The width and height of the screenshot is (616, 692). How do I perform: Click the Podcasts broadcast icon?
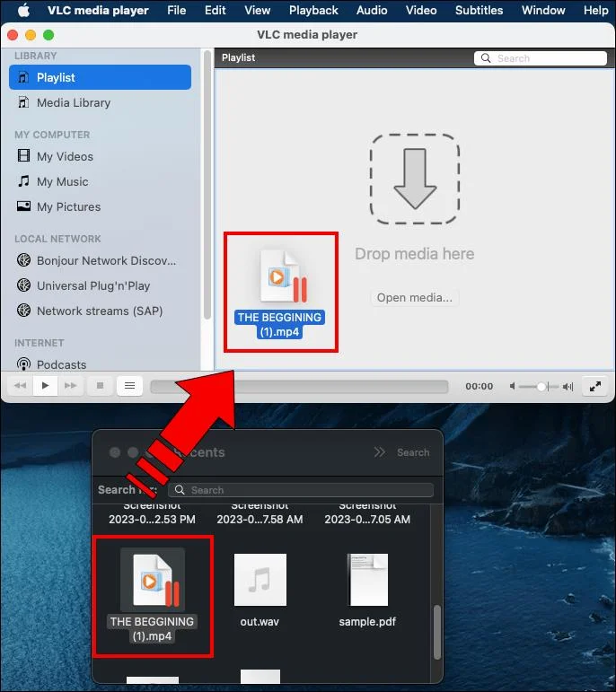pos(23,364)
